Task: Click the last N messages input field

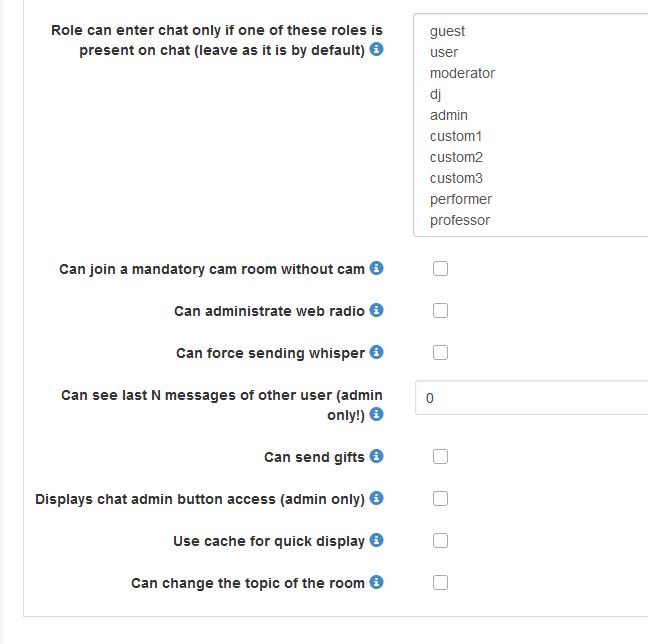Action: tap(530, 398)
